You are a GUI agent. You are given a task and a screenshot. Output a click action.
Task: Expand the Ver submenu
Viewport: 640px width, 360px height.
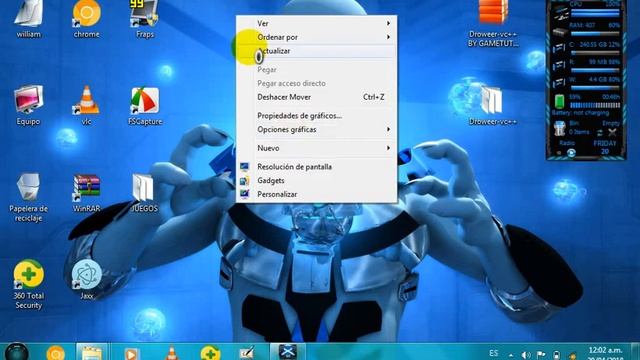[x=316, y=24]
